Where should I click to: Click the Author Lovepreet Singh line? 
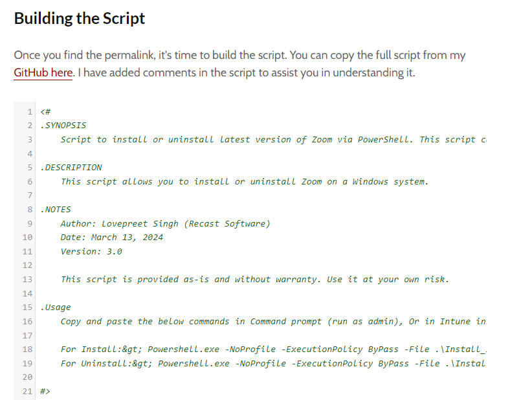pyautogui.click(x=165, y=223)
